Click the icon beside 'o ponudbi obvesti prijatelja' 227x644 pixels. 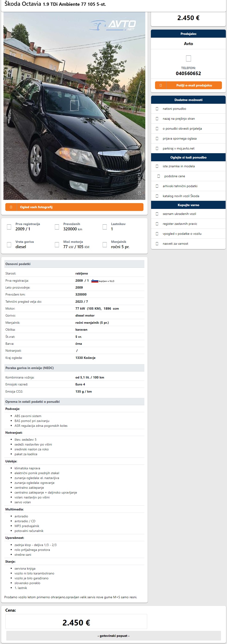click(x=157, y=128)
